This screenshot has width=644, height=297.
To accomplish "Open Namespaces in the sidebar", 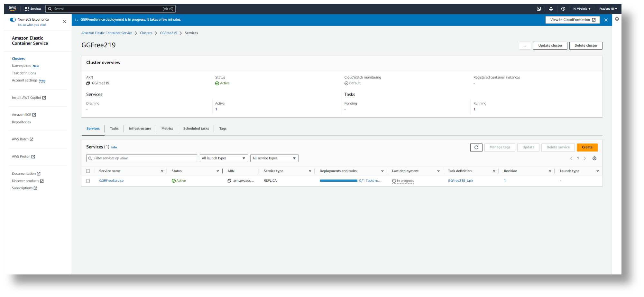I will (22, 66).
